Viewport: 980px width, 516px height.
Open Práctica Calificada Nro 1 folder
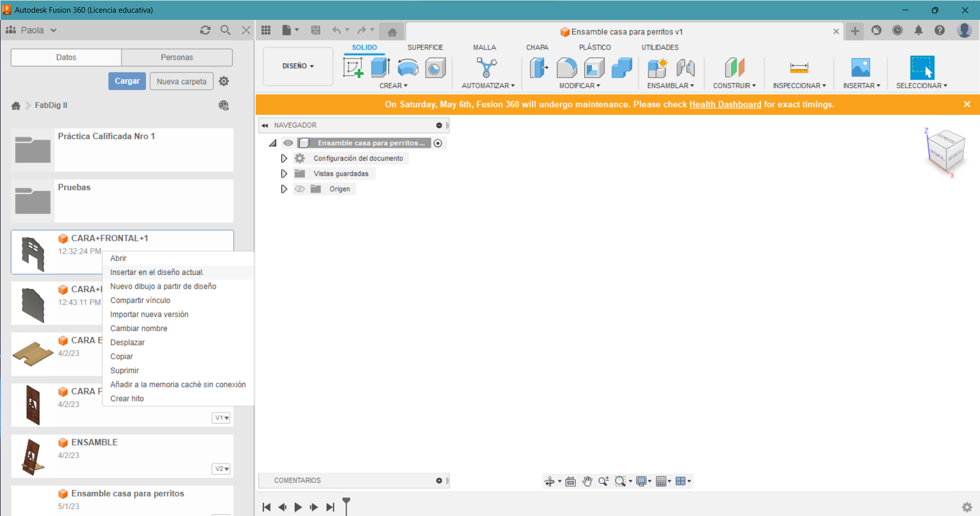tap(122, 150)
